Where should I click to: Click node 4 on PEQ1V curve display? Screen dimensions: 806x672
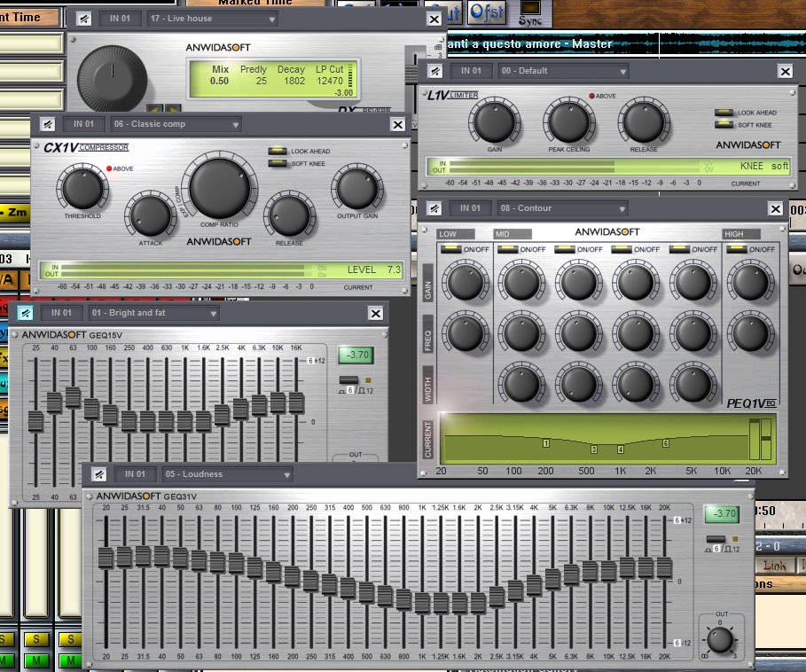point(621,449)
